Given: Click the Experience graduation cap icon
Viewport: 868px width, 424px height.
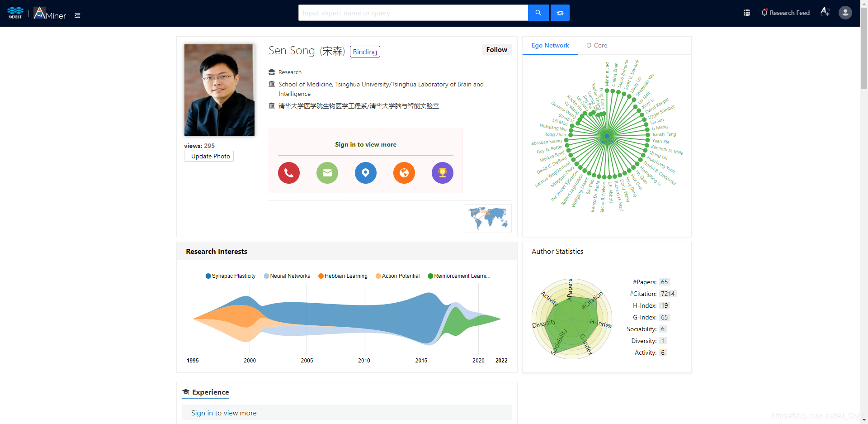Looking at the screenshot, I should [186, 392].
